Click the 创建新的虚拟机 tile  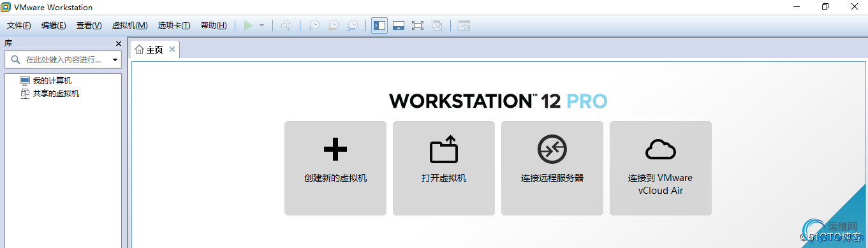pyautogui.click(x=335, y=168)
